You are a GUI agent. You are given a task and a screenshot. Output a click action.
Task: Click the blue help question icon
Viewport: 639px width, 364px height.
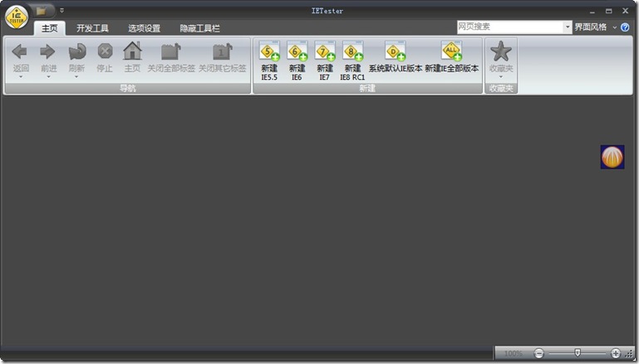pos(625,27)
